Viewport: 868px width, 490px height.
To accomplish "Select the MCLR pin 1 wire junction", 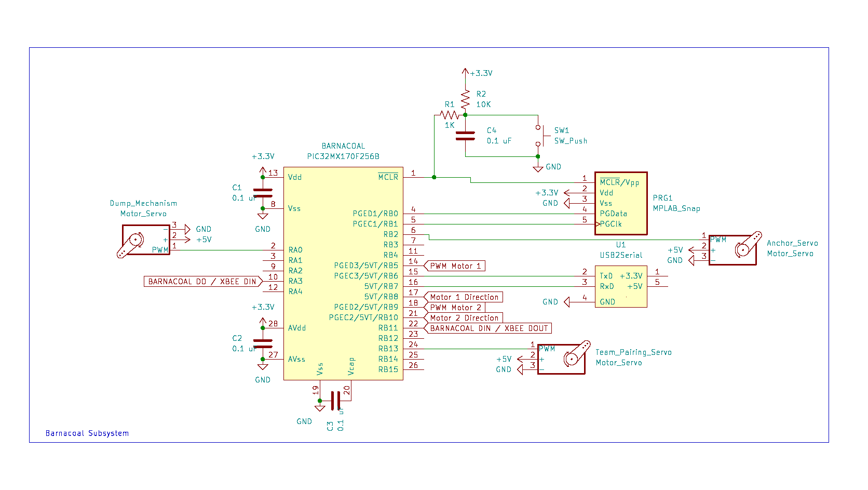I will click(433, 177).
